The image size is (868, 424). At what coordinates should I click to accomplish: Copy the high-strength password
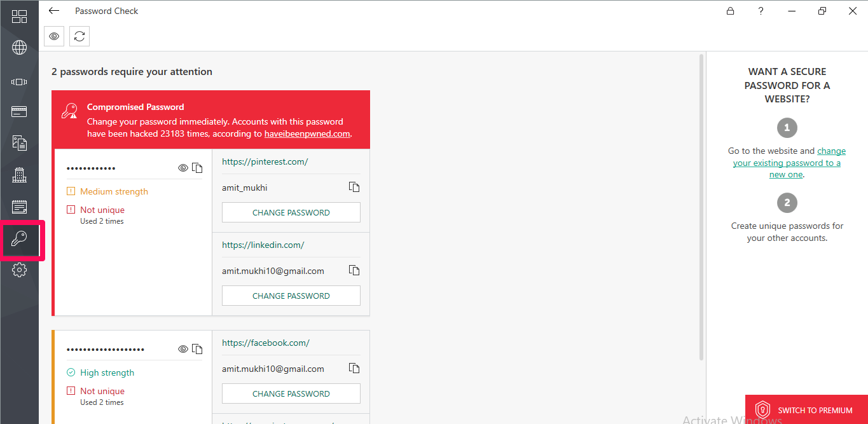197,349
